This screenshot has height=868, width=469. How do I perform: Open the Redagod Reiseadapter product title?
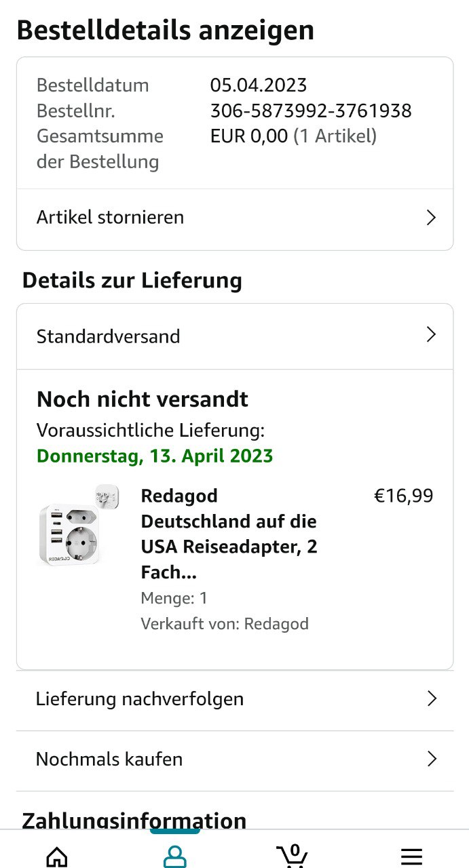[229, 534]
